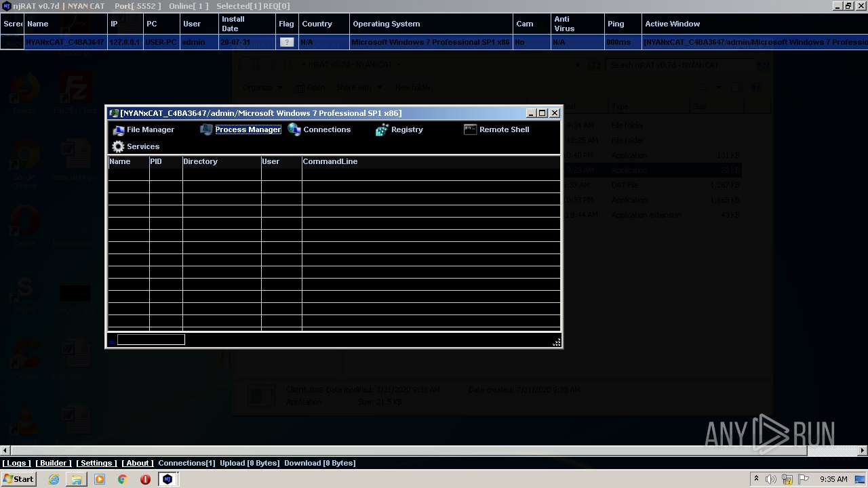Screen dimensions: 868x488
Task: Click the Install Date column header
Action: (247, 24)
